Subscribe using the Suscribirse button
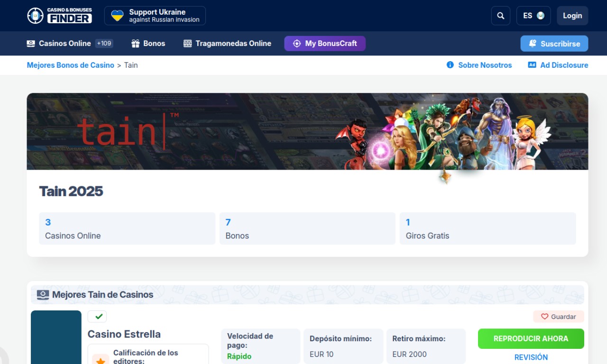The width and height of the screenshot is (607, 364). pos(554,44)
